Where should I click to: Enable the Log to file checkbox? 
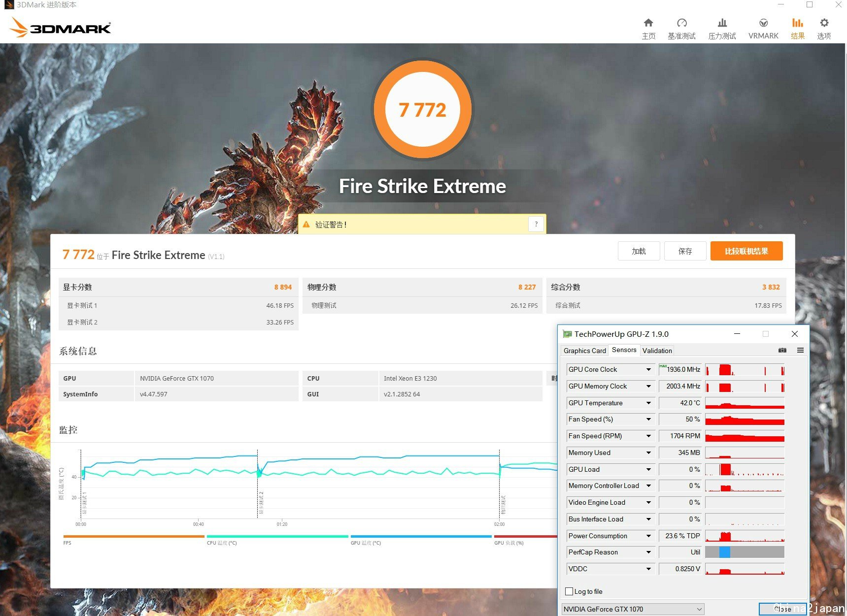point(569,591)
